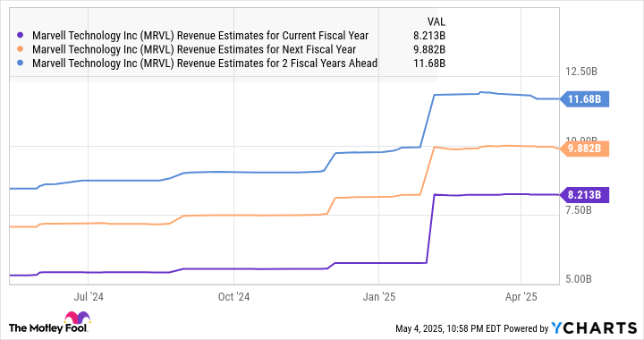Click the 9.882B orange value flag
The image size is (644, 340).
coord(584,149)
